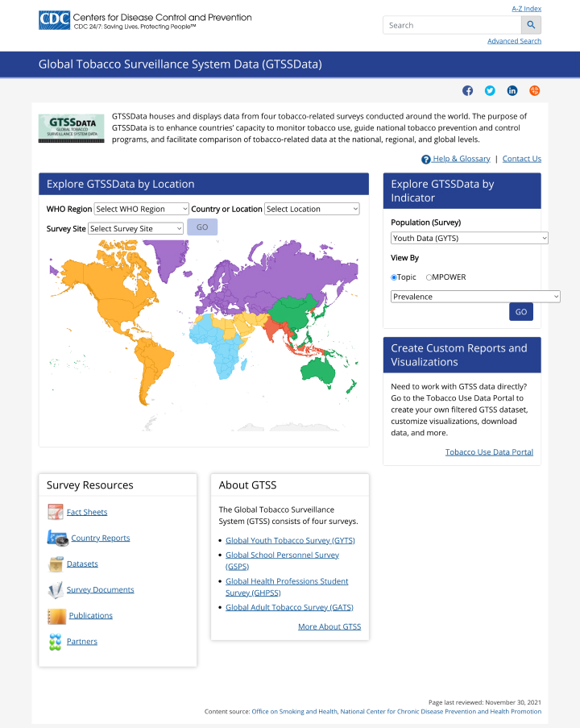Open the Survey Documents link
This screenshot has height=728, width=580.
pyautogui.click(x=100, y=589)
